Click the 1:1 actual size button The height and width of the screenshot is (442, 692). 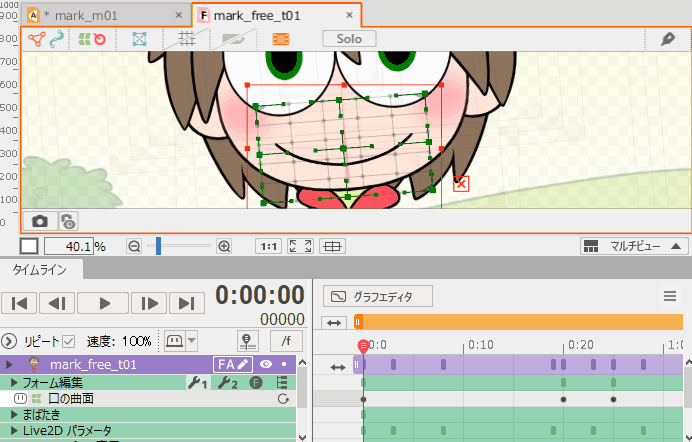(268, 246)
